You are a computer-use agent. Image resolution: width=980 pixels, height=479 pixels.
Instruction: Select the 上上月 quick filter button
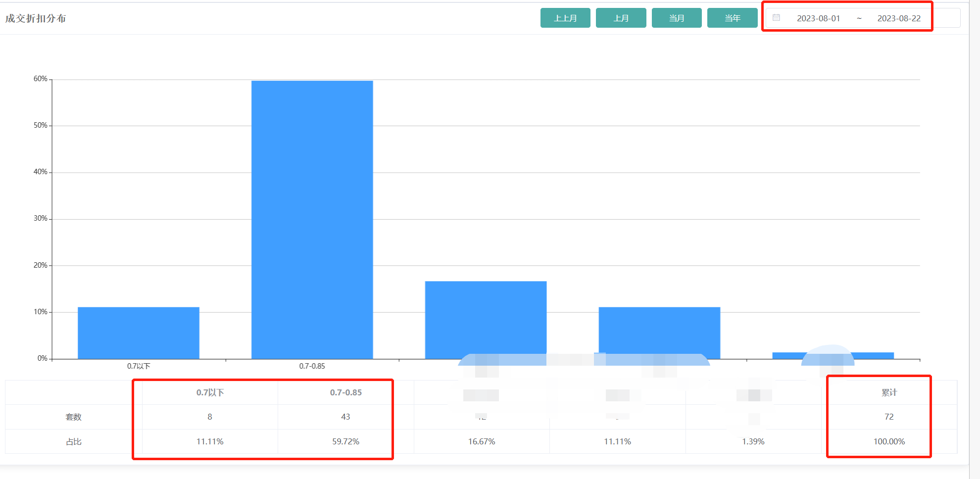pos(565,18)
